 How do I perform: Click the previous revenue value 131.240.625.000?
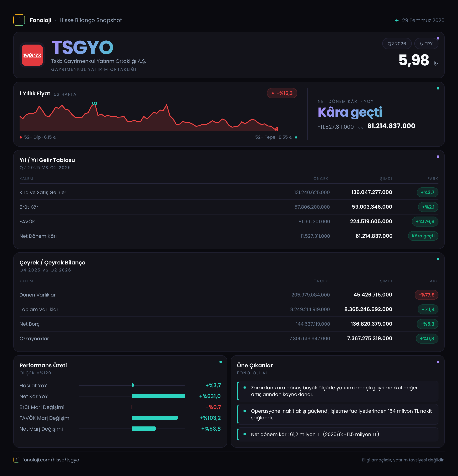tap(312, 192)
